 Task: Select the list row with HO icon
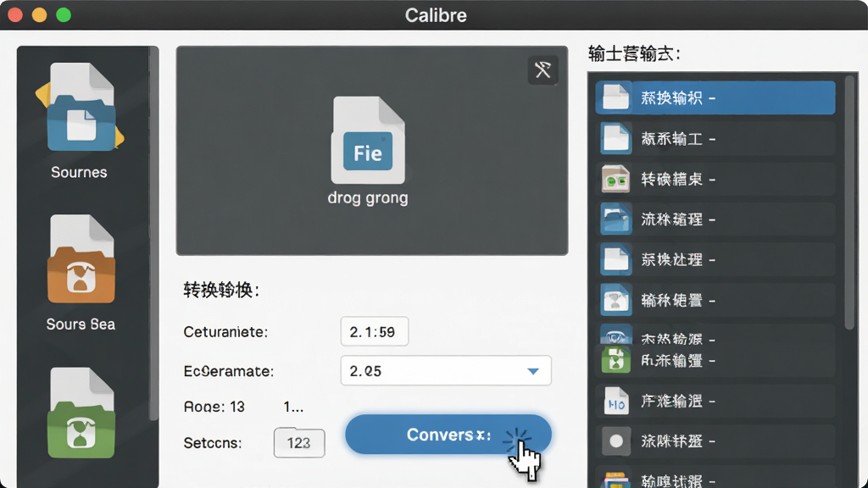click(715, 401)
